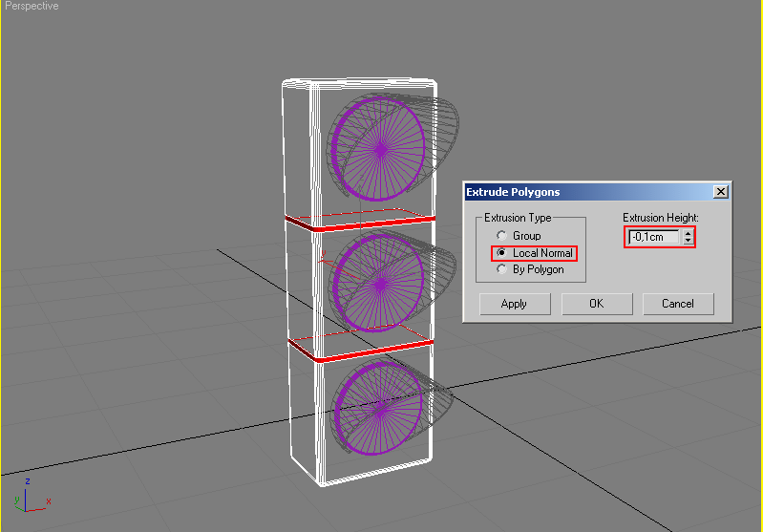Click the XYZ axis tripod in viewport corner
Image resolution: width=763 pixels, height=532 pixels.
point(32,496)
